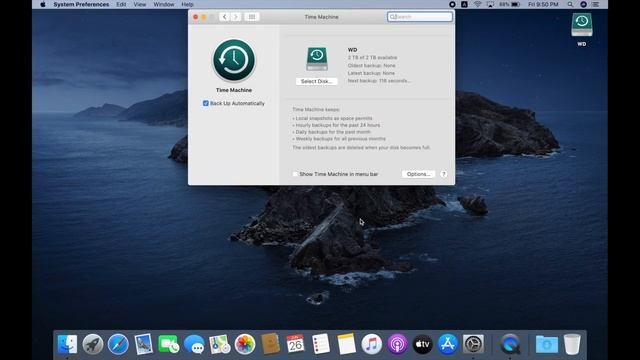Click the battery status icon
Screen dimensions: 640x360
(x=516, y=4)
